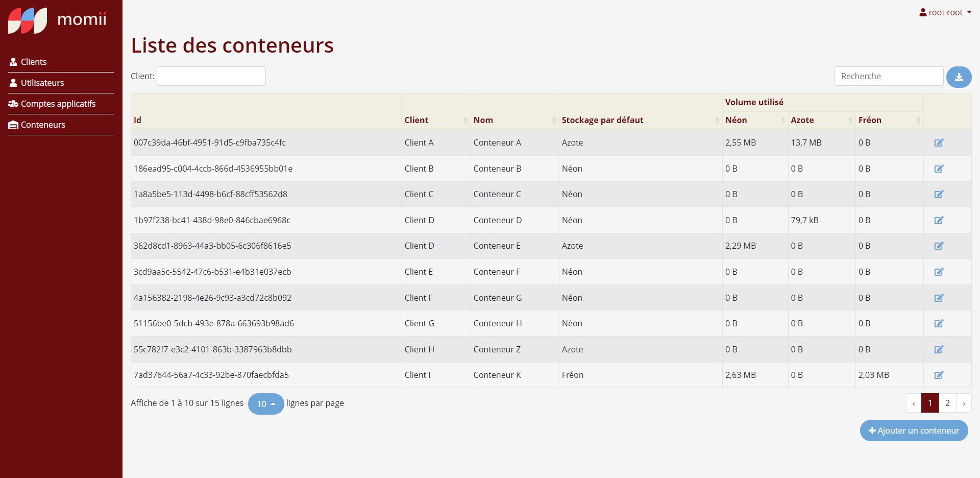Image resolution: width=980 pixels, height=478 pixels.
Task: Edit Conteneur Z via its pencil icon
Action: [939, 349]
